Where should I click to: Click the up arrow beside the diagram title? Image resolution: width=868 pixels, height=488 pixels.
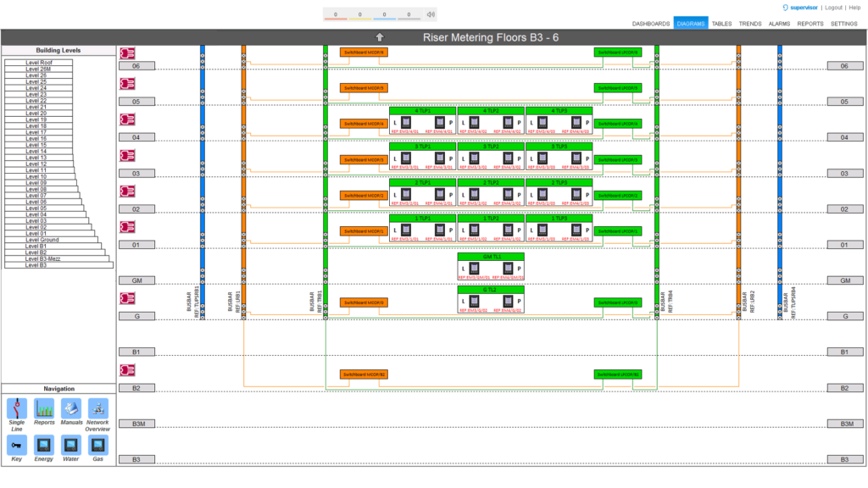coord(380,37)
